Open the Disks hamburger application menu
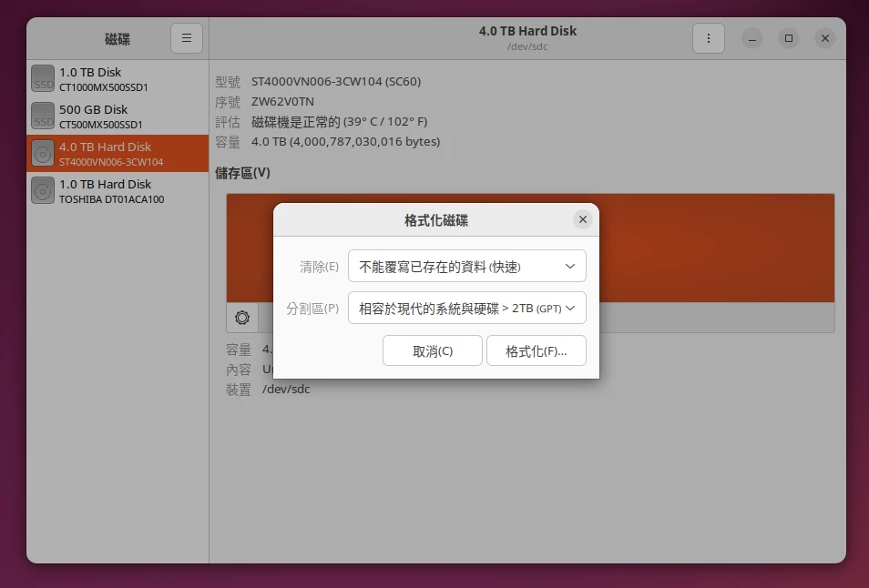This screenshot has width=869, height=588. pyautogui.click(x=186, y=38)
